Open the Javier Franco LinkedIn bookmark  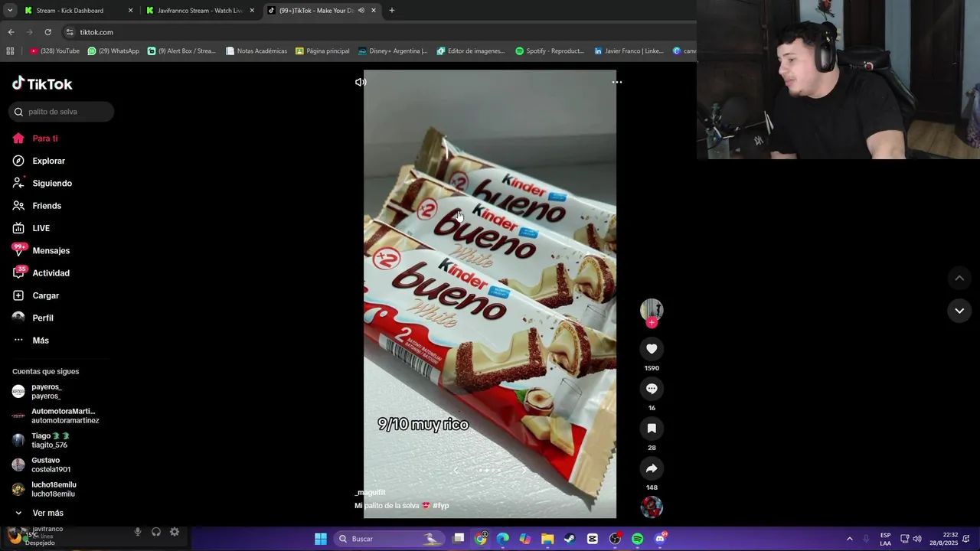pyautogui.click(x=629, y=51)
